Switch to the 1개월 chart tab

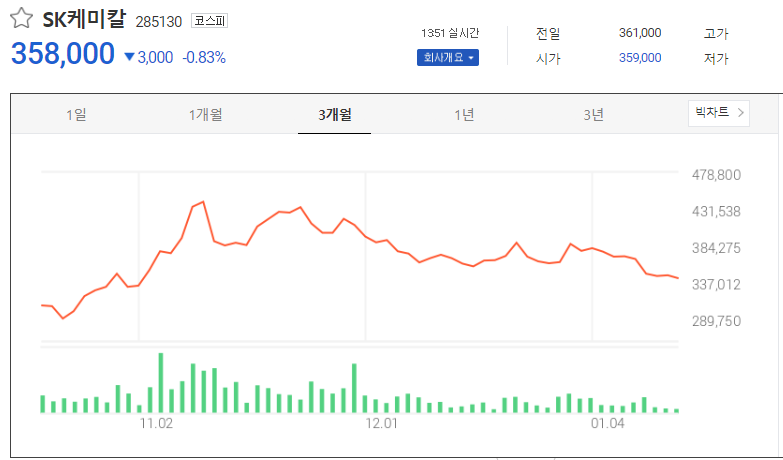pyautogui.click(x=205, y=114)
